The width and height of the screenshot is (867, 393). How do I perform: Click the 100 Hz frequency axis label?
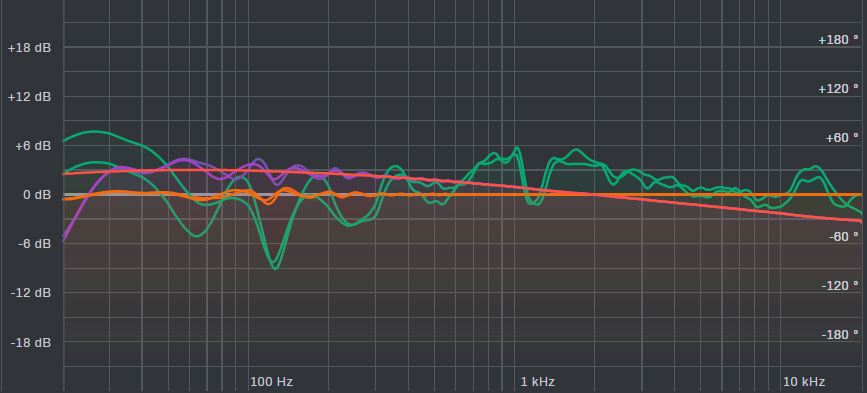pyautogui.click(x=271, y=381)
